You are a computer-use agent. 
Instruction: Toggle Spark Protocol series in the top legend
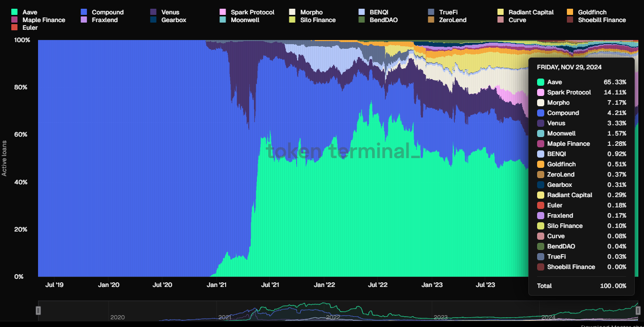247,12
